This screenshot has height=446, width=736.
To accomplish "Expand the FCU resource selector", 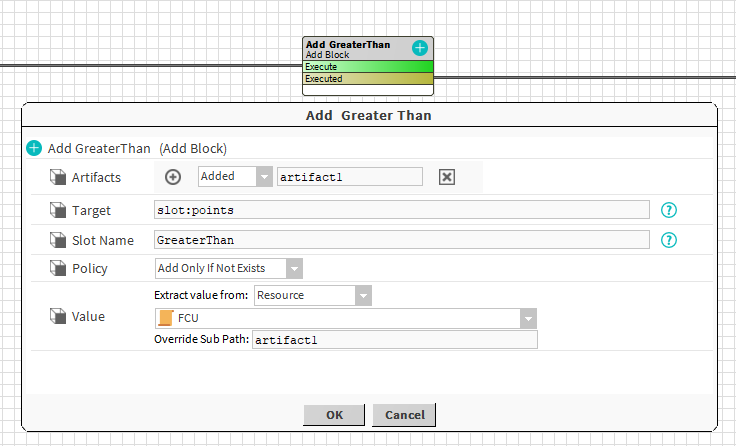I will pos(528,318).
